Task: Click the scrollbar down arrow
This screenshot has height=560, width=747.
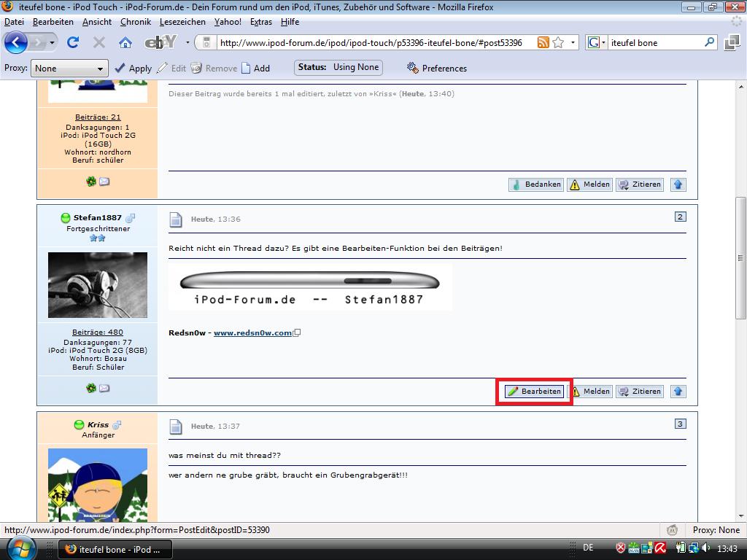Action: (740, 516)
